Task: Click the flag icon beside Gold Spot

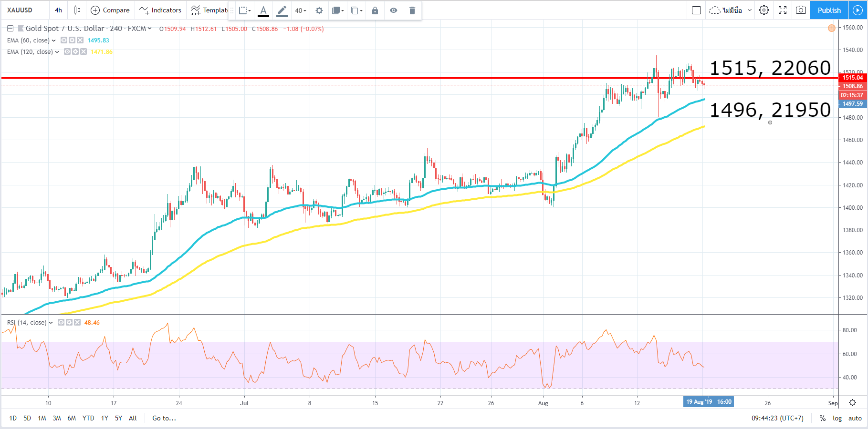Action: (21, 29)
